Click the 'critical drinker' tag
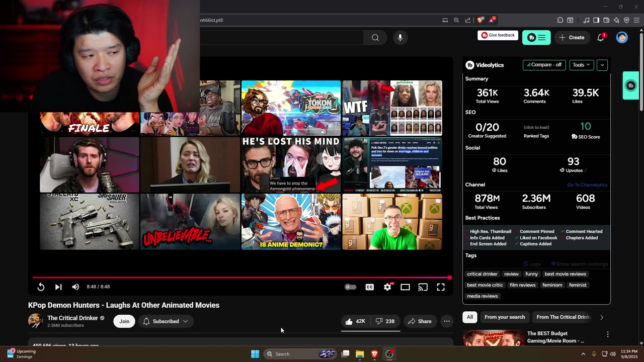The image size is (644, 362). coord(482,274)
